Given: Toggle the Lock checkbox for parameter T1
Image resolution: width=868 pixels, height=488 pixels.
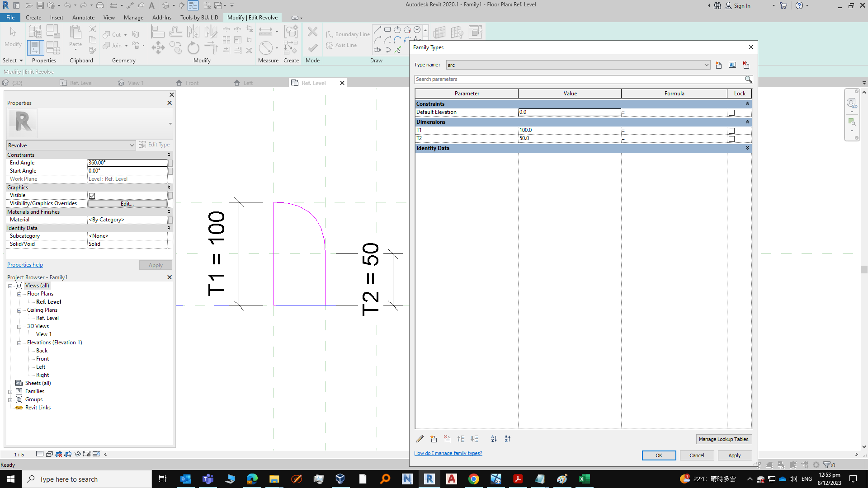Looking at the screenshot, I should (732, 130).
